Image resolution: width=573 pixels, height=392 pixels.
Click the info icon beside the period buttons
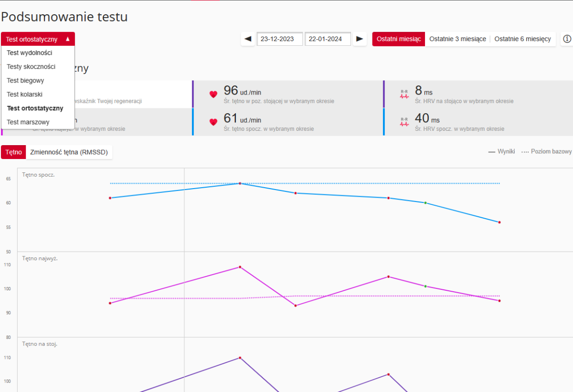pyautogui.click(x=567, y=39)
